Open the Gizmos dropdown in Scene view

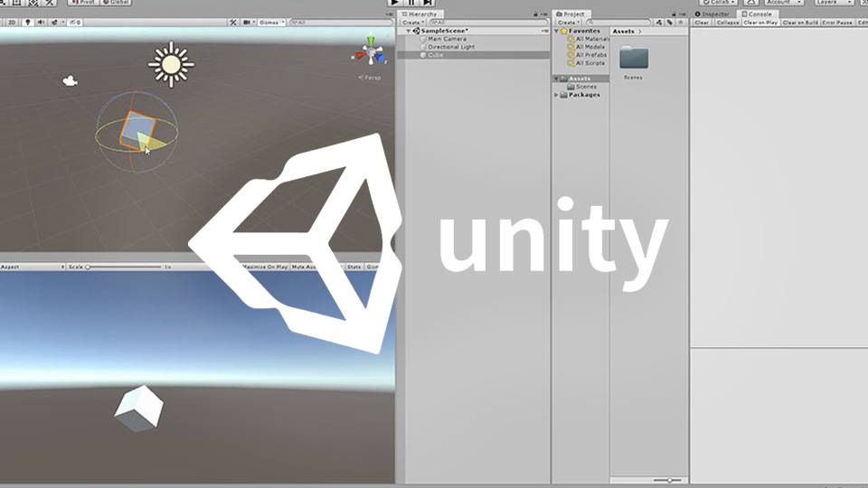(x=271, y=23)
